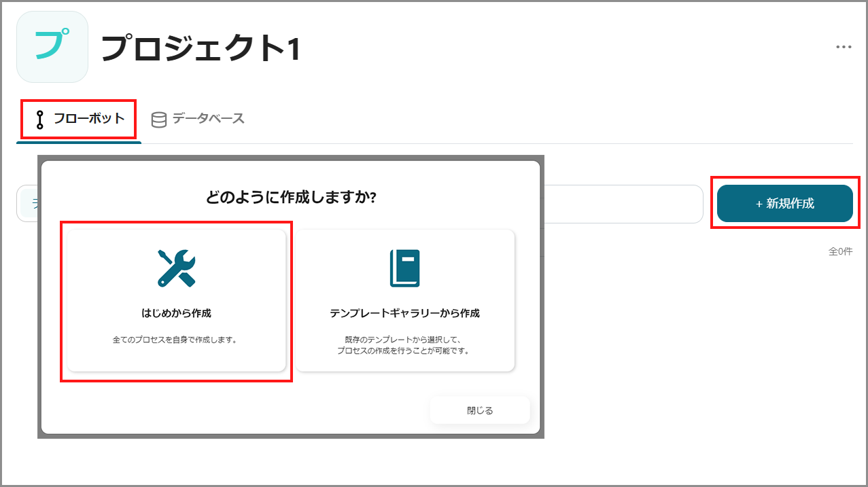Open the filter dropdown at the left edge
Viewport: 868px width, 487px height.
point(29,203)
